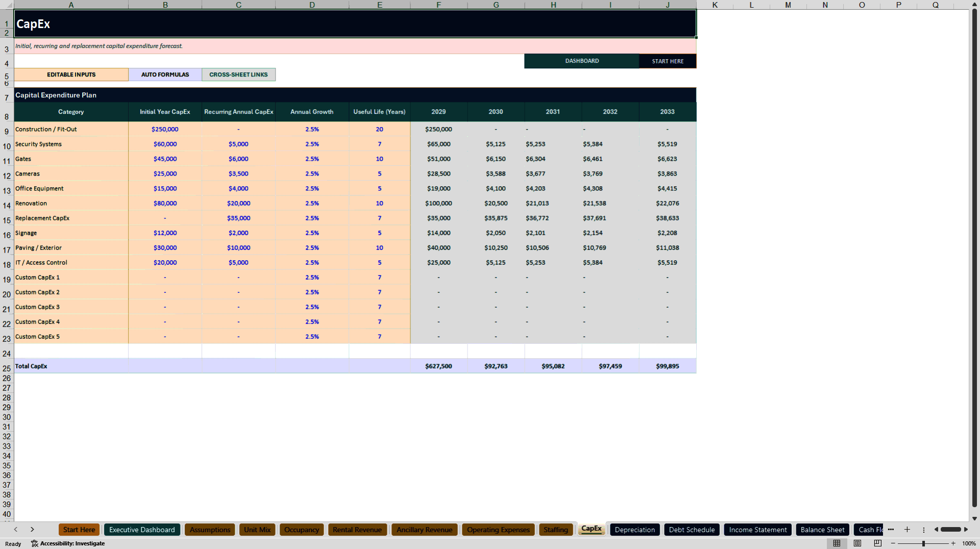Select Replacement CapEx recurring $35,000 cell
Image resolution: width=980 pixels, height=549 pixels.
coord(238,218)
